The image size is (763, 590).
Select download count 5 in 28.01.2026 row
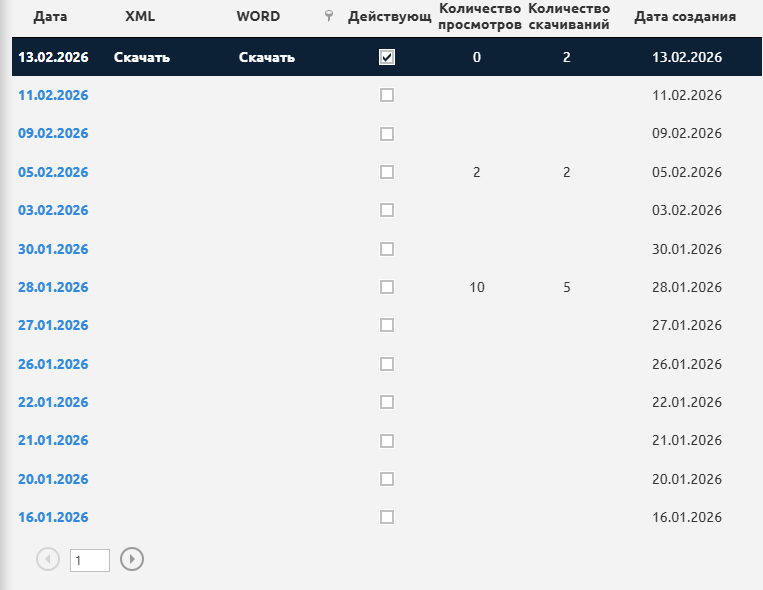click(x=567, y=287)
